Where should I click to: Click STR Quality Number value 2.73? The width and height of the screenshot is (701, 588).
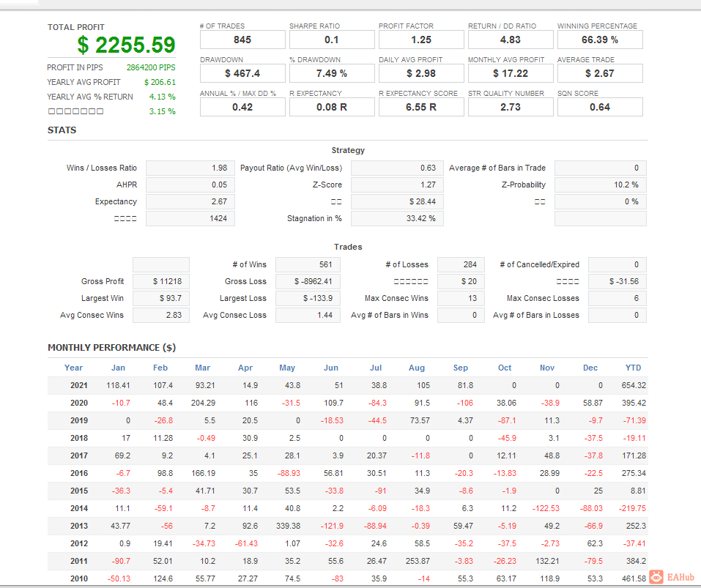pos(511,107)
